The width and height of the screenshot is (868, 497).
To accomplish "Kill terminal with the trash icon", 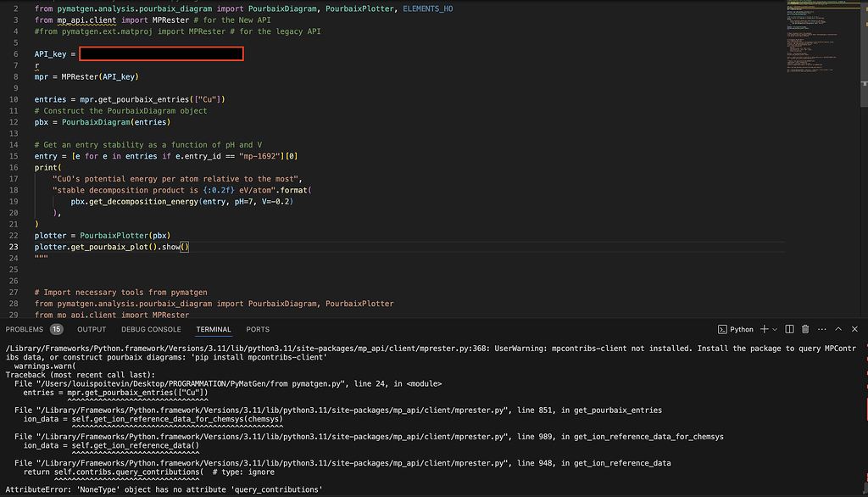I will (805, 329).
